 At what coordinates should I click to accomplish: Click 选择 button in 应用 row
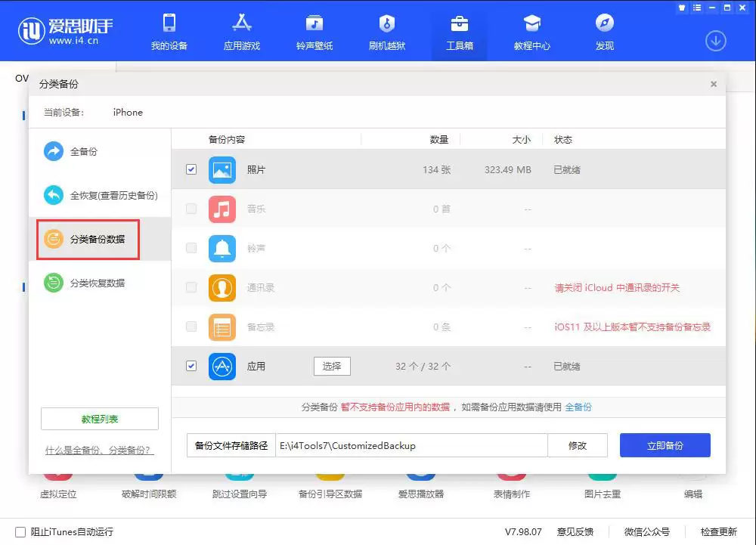(332, 366)
